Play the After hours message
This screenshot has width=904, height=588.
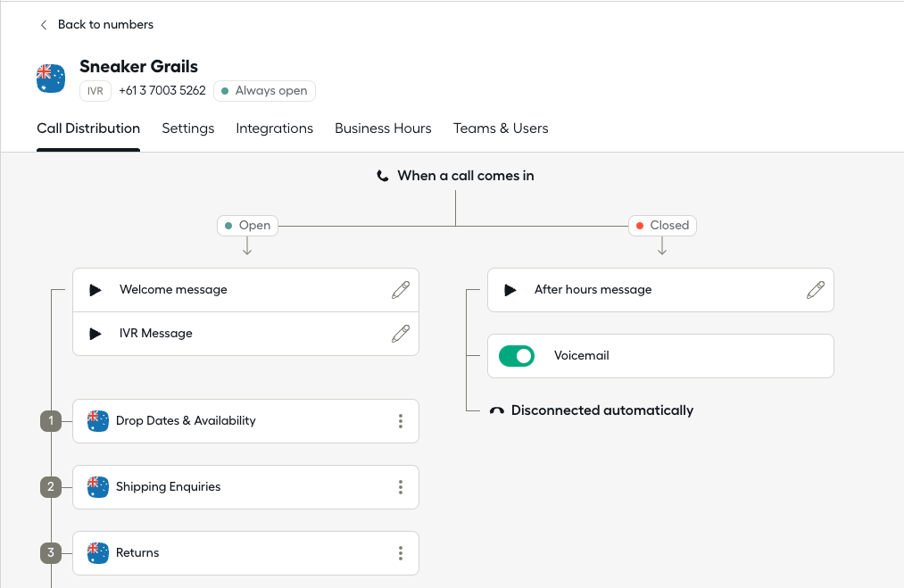tap(510, 290)
